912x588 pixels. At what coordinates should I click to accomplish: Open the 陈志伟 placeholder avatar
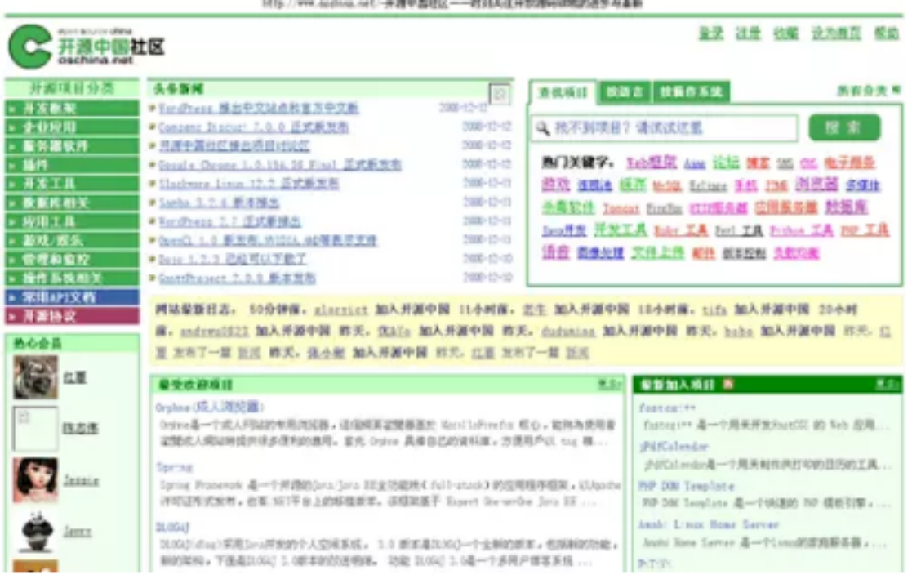pyautogui.click(x=35, y=429)
